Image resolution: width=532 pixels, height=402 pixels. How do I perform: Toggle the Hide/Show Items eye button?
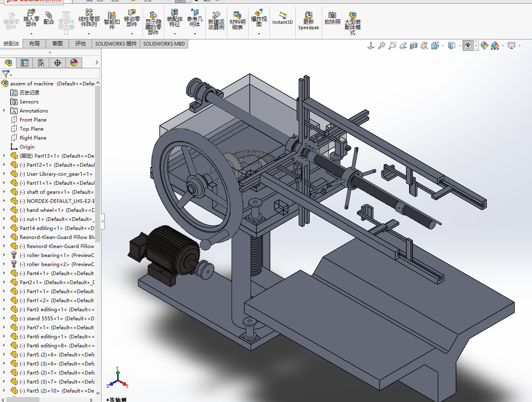(x=468, y=46)
